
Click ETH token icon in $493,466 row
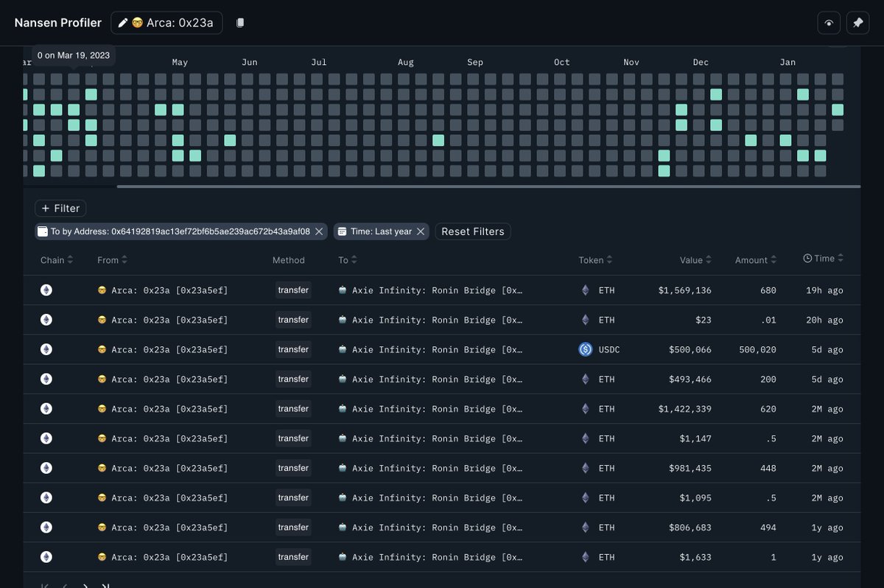point(586,379)
